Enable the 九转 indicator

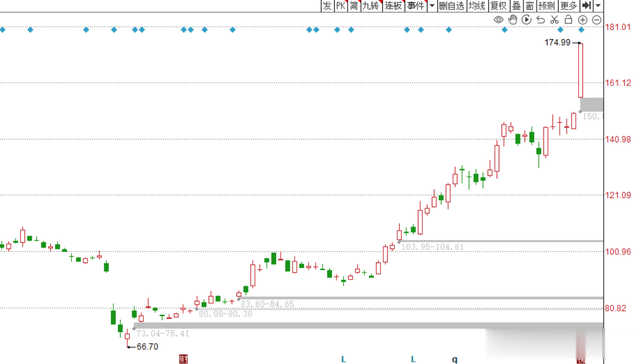pos(371,5)
